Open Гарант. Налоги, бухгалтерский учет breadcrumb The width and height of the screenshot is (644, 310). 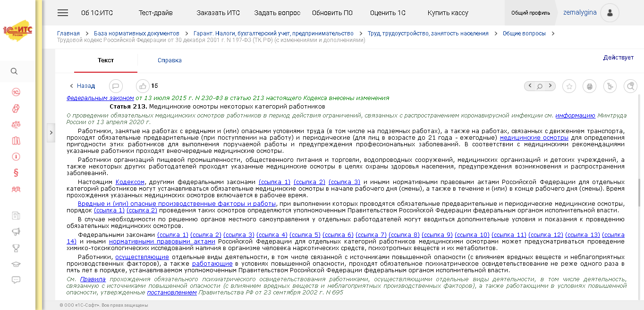(x=273, y=34)
